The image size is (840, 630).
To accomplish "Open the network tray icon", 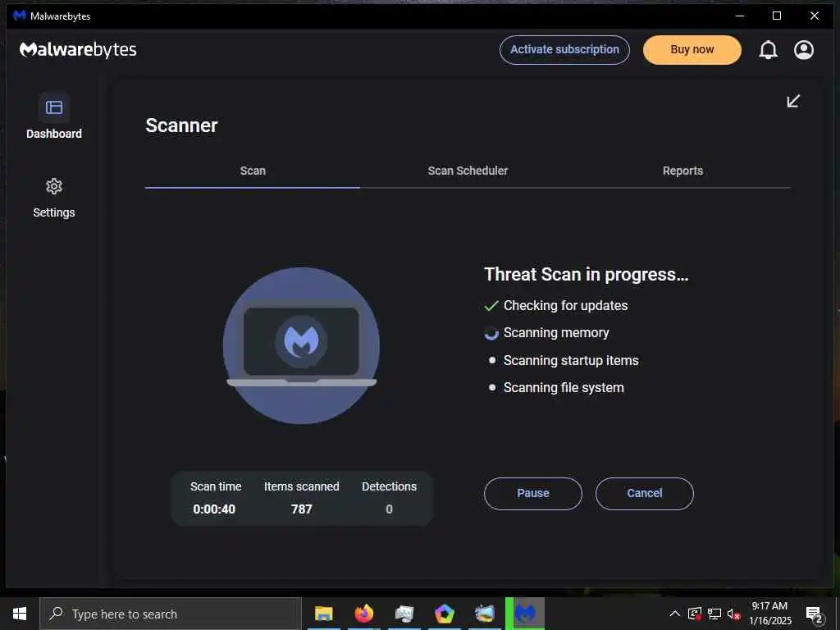I will click(x=714, y=614).
